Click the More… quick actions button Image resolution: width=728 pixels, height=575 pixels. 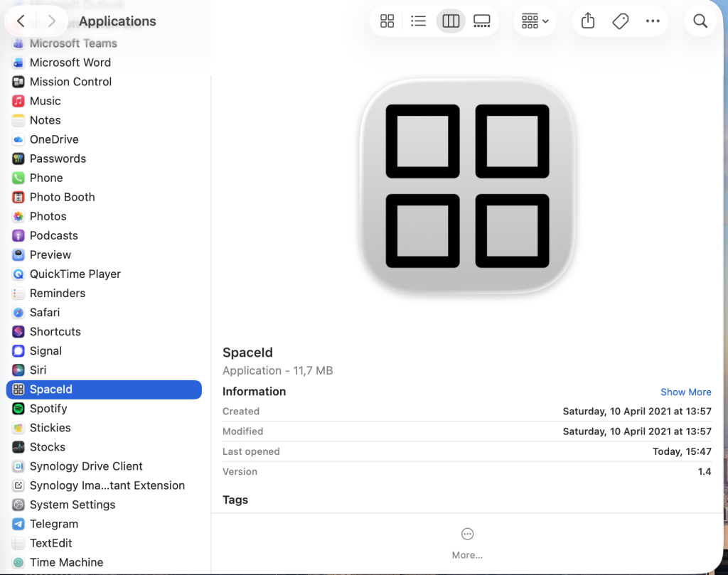pos(467,543)
